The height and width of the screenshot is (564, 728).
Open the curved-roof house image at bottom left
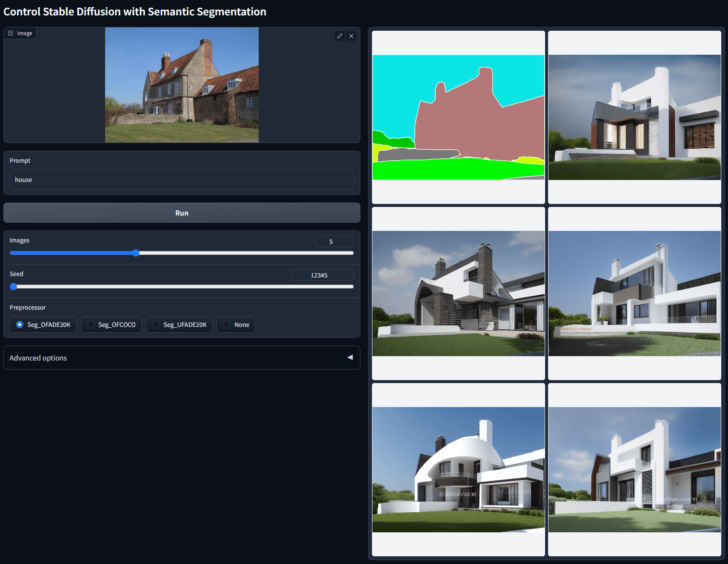pyautogui.click(x=458, y=469)
